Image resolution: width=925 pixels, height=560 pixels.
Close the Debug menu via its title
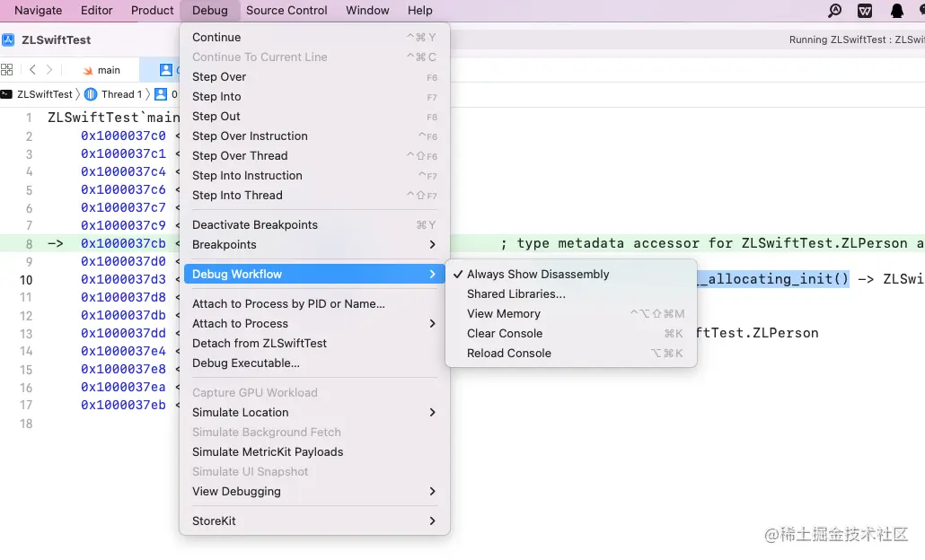(209, 11)
